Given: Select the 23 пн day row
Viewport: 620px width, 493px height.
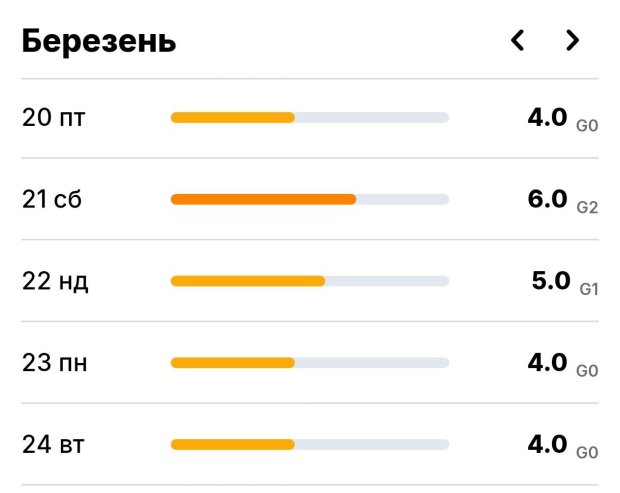Looking at the screenshot, I should click(55, 362).
